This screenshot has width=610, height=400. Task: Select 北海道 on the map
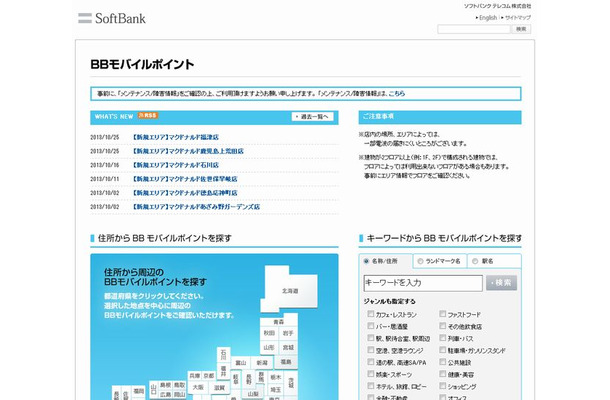pyautogui.click(x=290, y=290)
